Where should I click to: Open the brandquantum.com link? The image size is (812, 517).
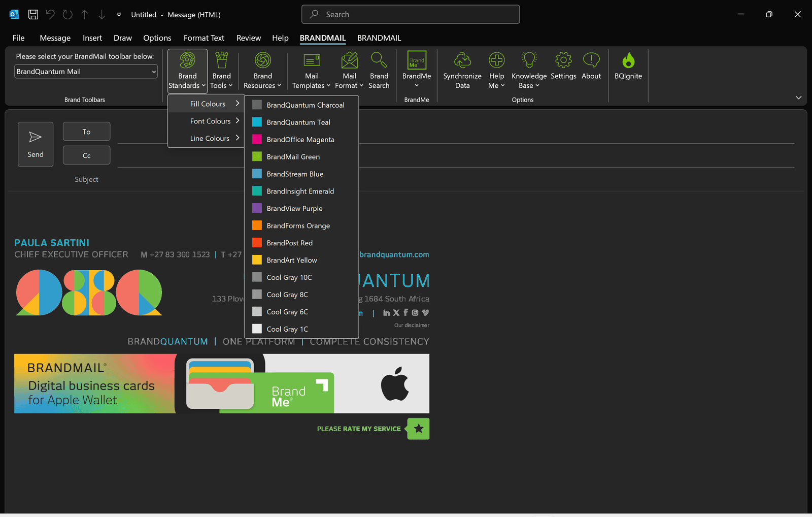point(394,254)
